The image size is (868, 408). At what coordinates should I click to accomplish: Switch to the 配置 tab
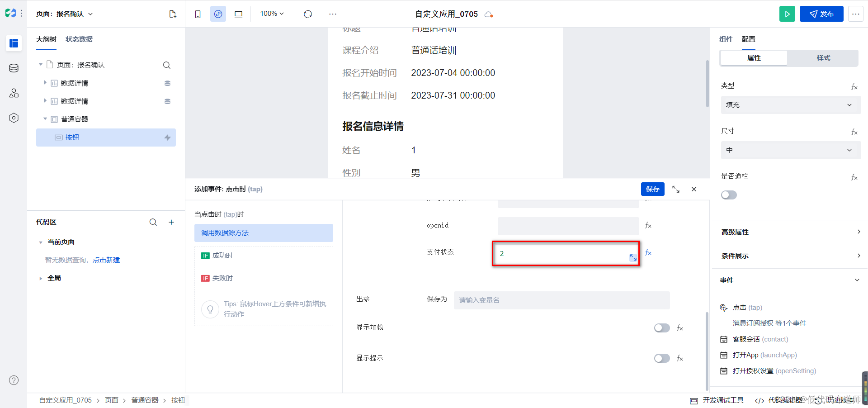coord(749,39)
